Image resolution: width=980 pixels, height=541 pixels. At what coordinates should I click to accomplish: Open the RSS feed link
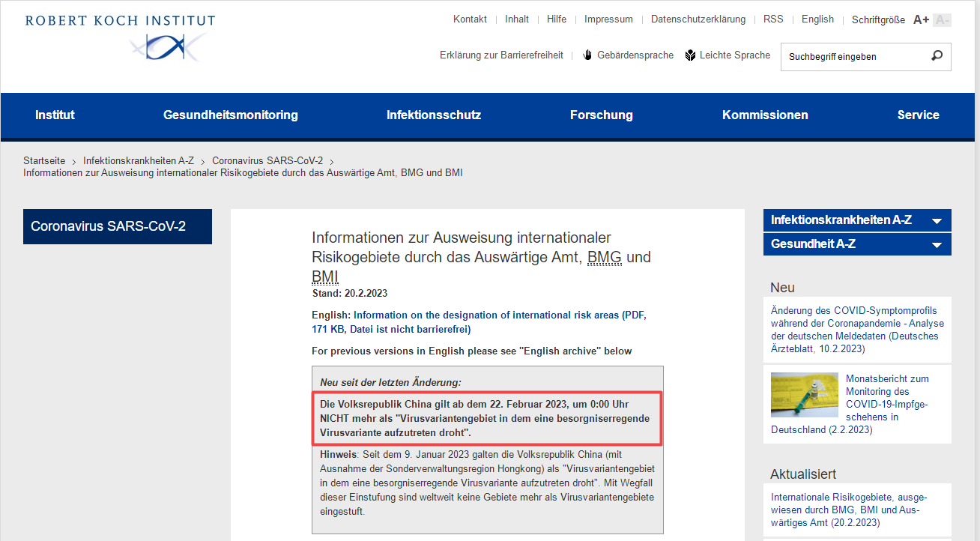773,19
